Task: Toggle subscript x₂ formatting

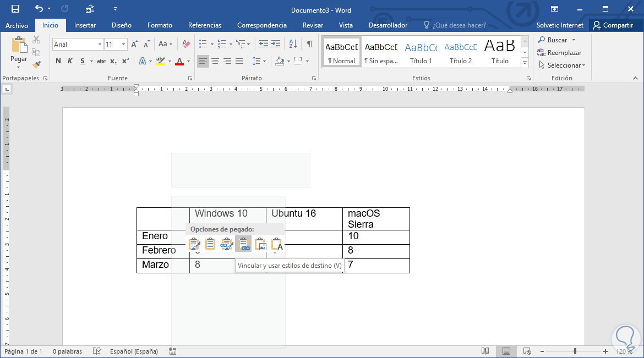Action: pos(114,61)
